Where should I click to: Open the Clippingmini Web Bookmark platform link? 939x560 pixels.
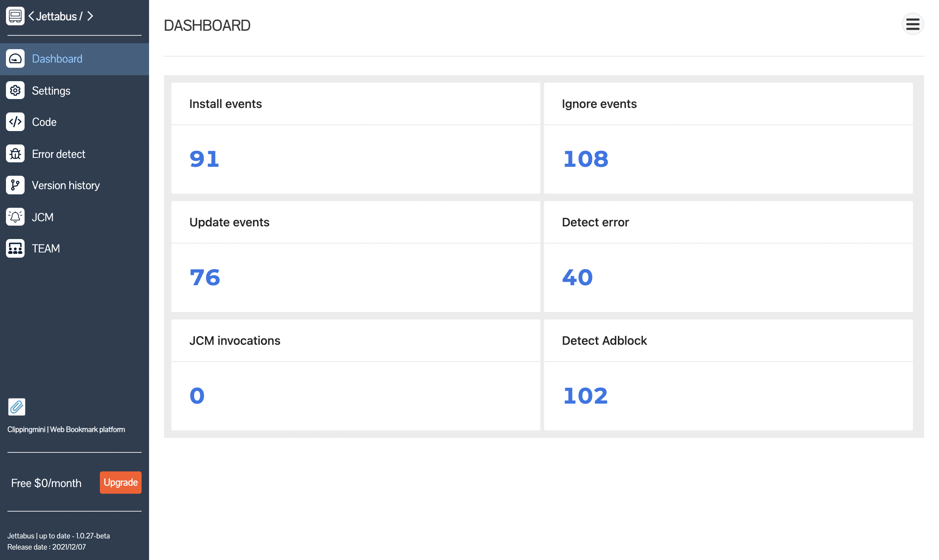point(66,429)
